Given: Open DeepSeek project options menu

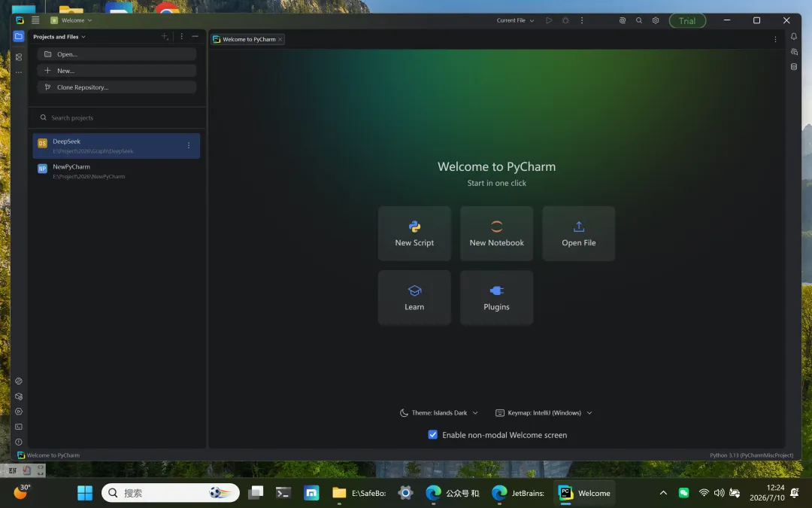Looking at the screenshot, I should point(189,146).
